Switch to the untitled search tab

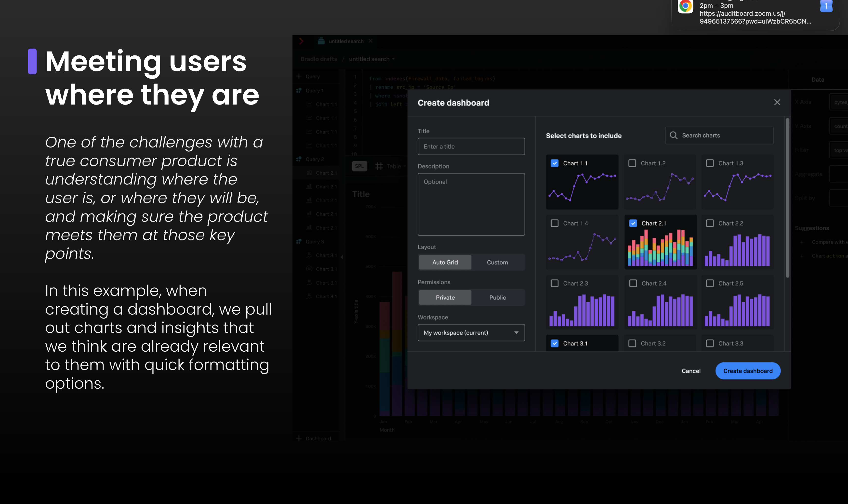346,41
